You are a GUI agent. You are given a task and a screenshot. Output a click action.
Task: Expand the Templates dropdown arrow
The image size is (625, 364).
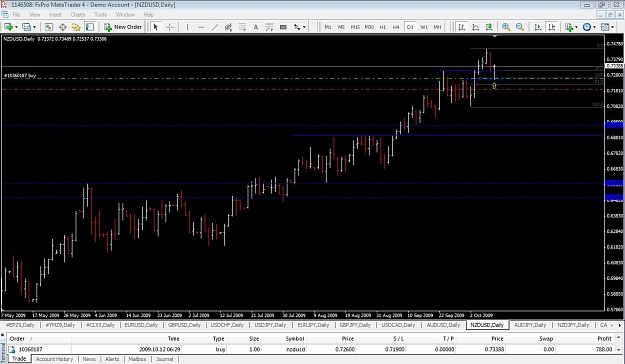pos(613,27)
